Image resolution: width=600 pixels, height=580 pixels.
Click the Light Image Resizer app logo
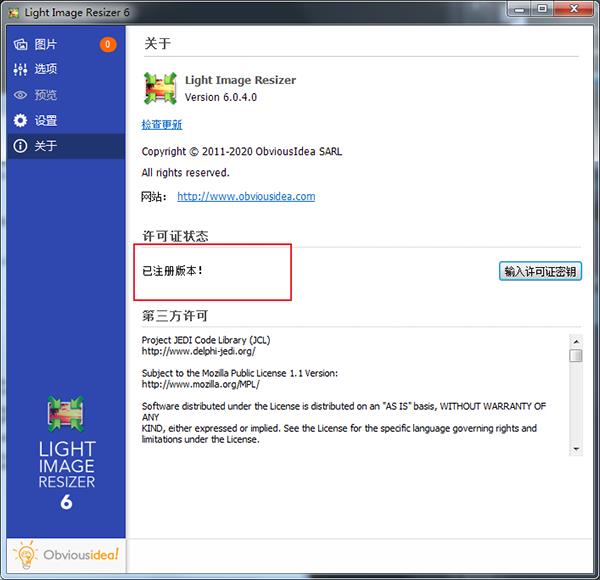(x=160, y=88)
